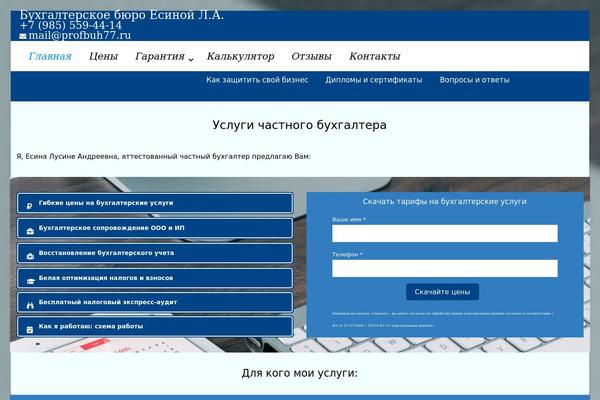
Task: Click heading Для кого мои услуги:
Action: pyautogui.click(x=300, y=373)
